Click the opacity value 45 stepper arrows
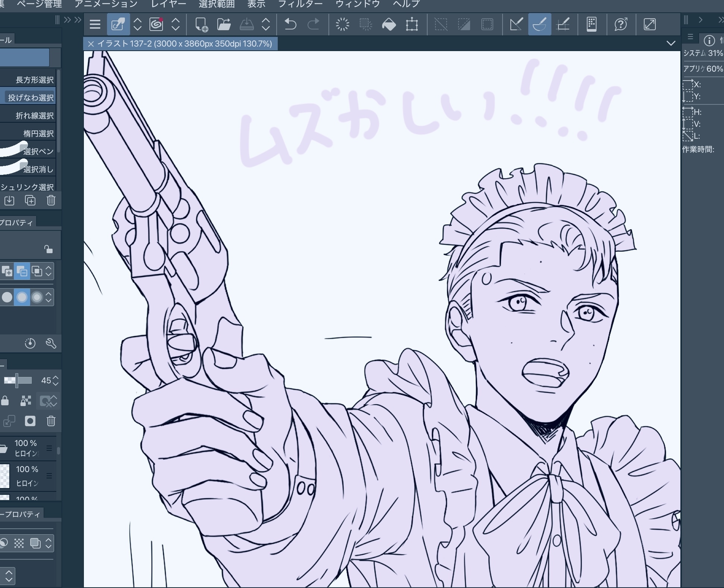This screenshot has height=588, width=724. (56, 380)
